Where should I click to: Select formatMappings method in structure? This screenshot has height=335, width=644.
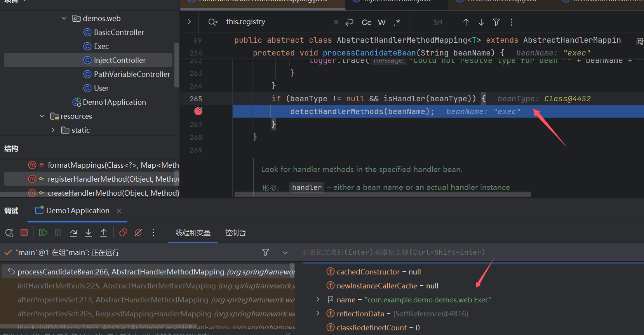[113, 165]
